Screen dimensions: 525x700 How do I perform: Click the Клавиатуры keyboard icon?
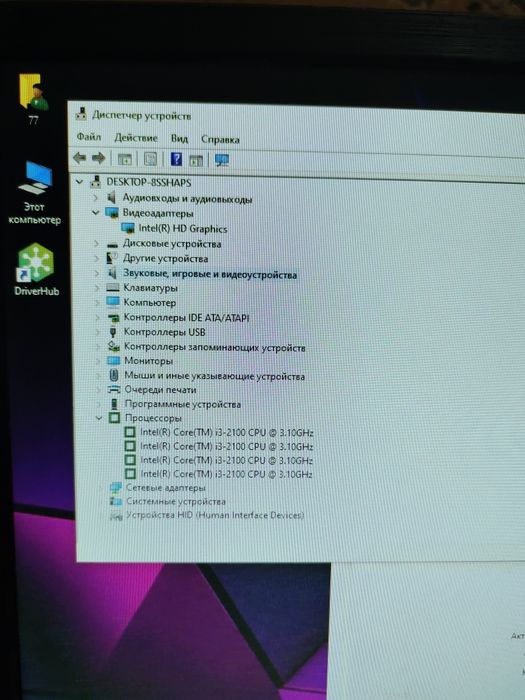113,288
